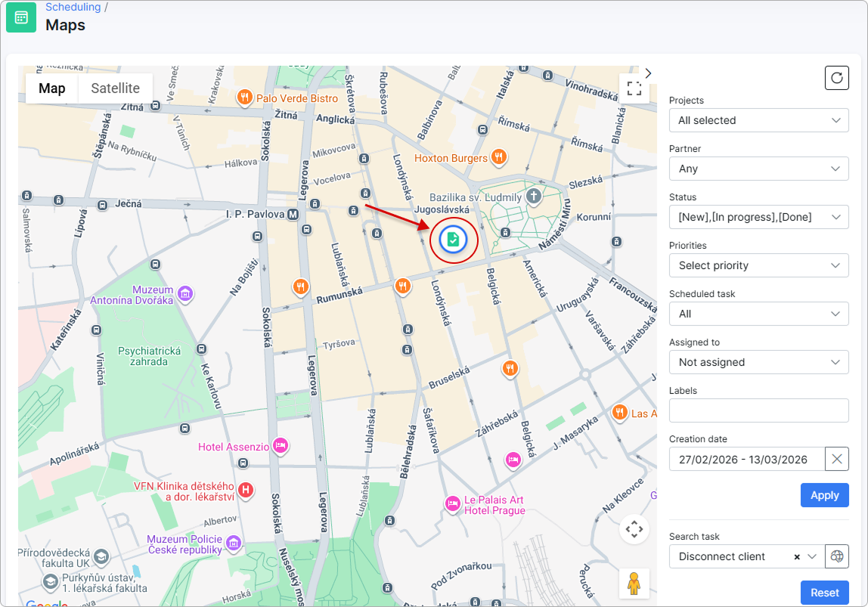Click the green Scheduling calendar icon
This screenshot has height=607, width=868.
(21, 17)
